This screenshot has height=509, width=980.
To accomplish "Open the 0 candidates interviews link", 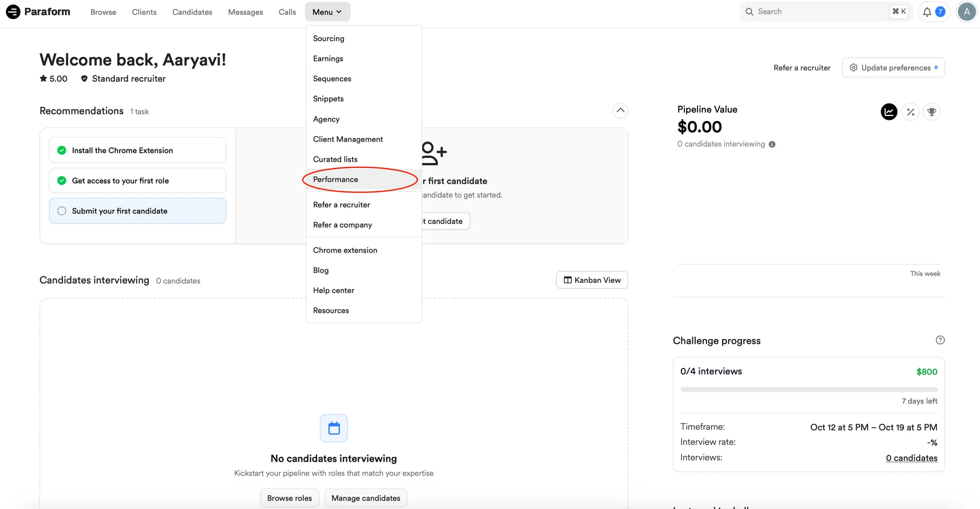I will tap(912, 458).
